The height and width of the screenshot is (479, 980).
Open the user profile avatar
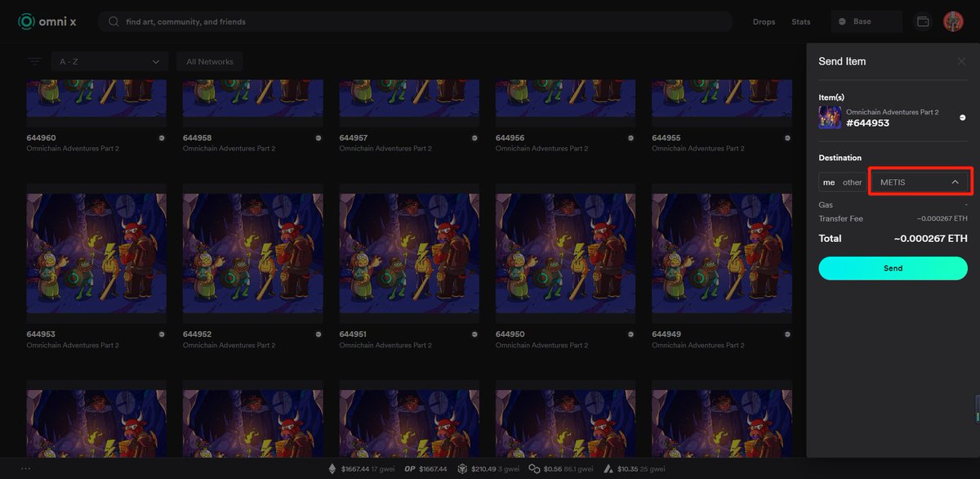(x=953, y=22)
